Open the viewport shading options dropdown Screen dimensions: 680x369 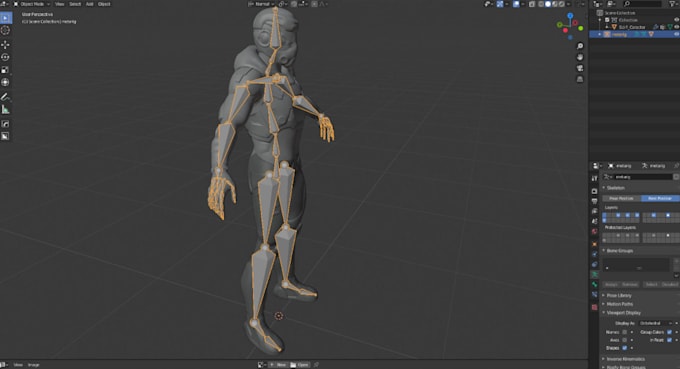[x=569, y=4]
